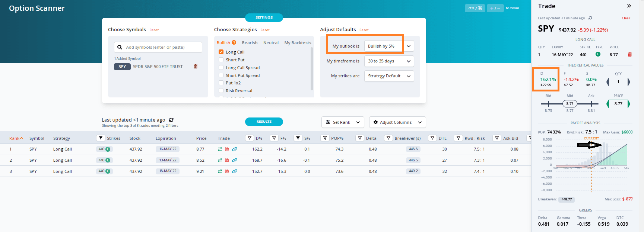The image size is (644, 232).
Task: Click trade arrows icon for 16-MAY'22 row
Action: click(x=220, y=149)
